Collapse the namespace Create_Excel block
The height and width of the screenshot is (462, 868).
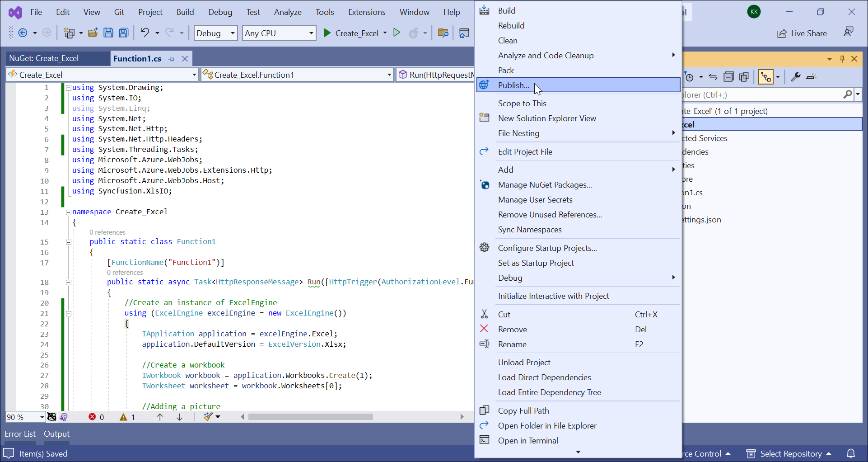[x=69, y=212]
